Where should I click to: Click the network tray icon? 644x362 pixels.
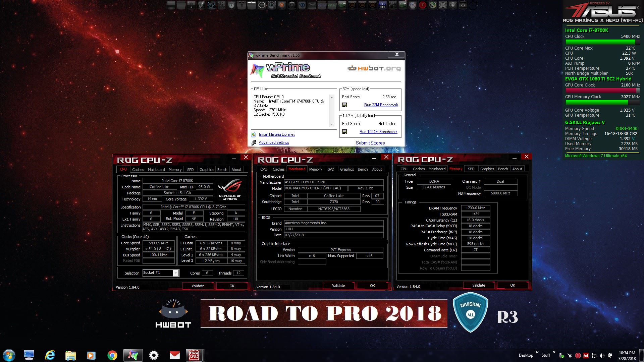pyautogui.click(x=594, y=356)
